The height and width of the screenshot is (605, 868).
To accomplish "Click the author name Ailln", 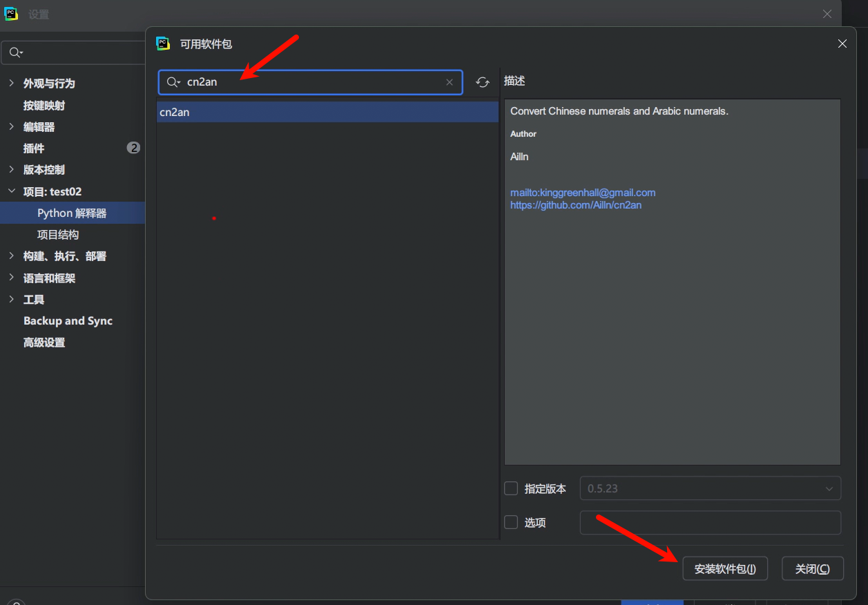I will (519, 157).
